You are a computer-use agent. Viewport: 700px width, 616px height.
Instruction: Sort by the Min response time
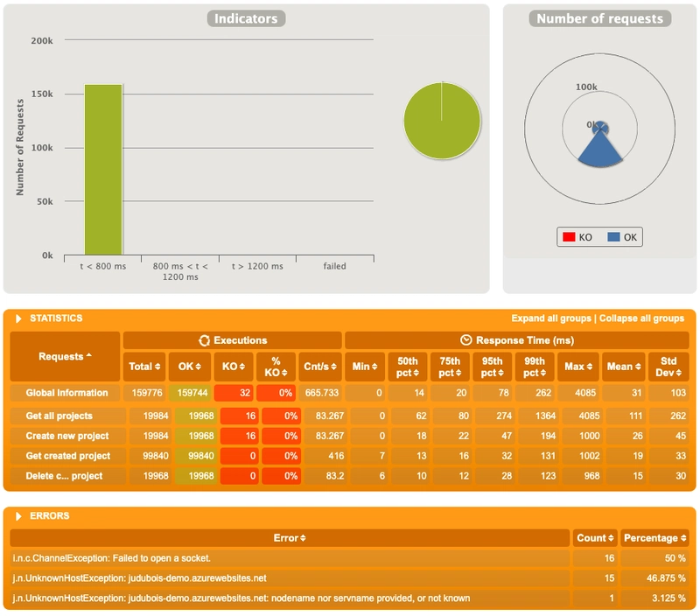tap(365, 367)
